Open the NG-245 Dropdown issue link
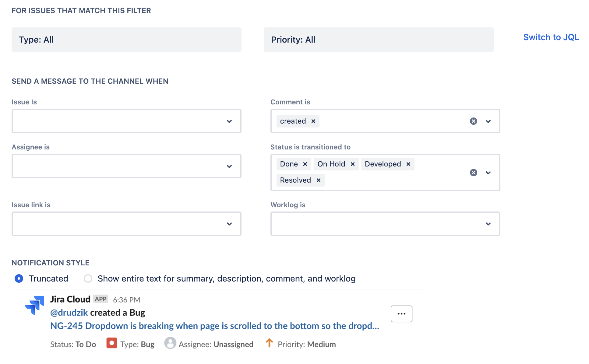Viewport: 589px width, 364px height. pos(215,326)
